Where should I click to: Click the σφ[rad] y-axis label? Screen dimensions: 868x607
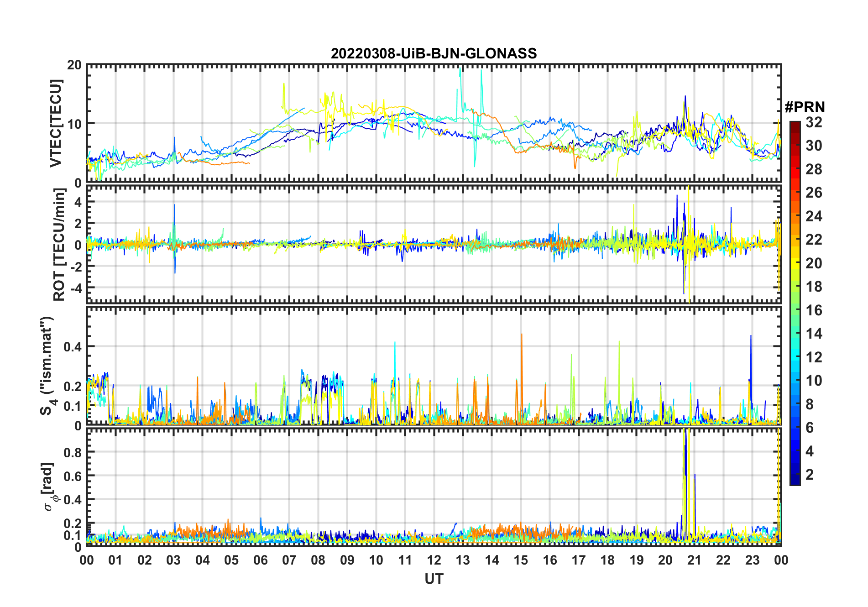click(x=49, y=487)
